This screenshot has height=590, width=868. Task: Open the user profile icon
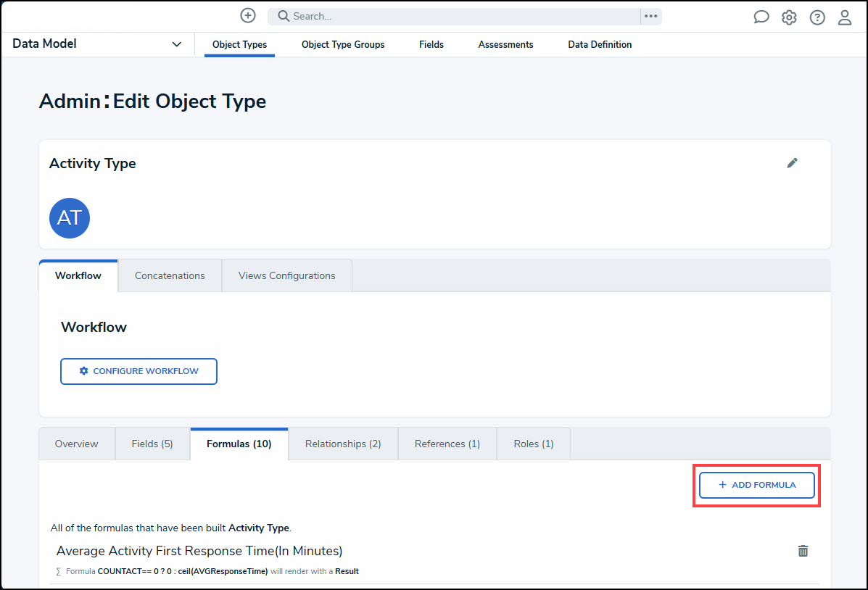[x=845, y=17]
